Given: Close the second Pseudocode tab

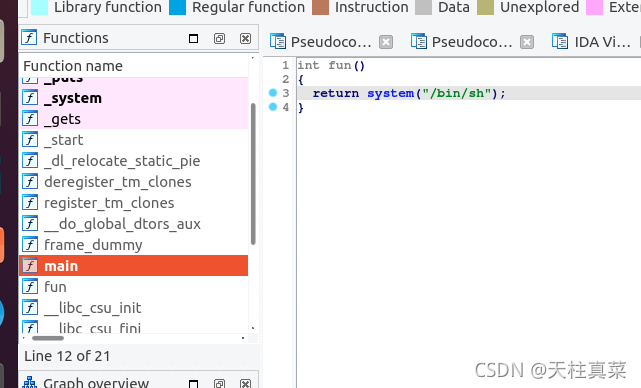Looking at the screenshot, I should pyautogui.click(x=527, y=42).
